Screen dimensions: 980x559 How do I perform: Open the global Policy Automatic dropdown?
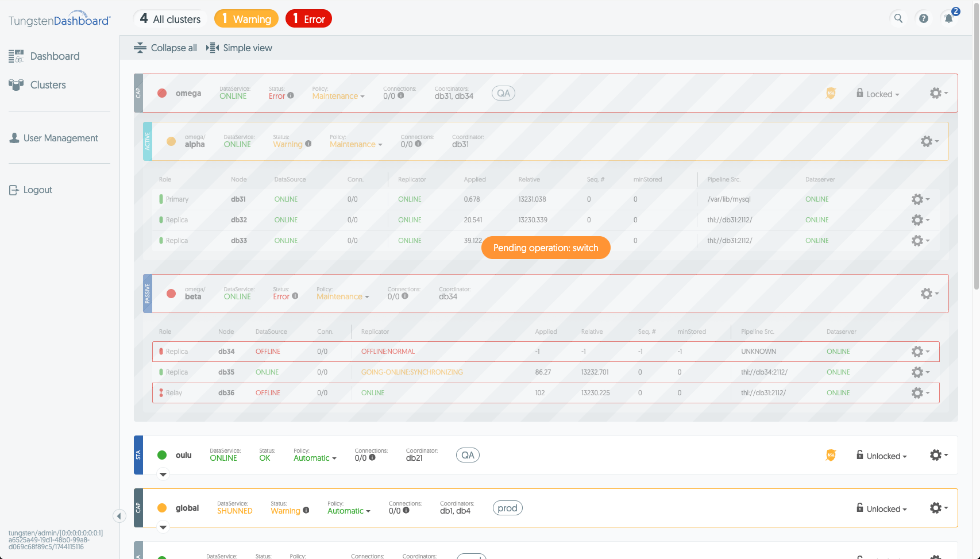click(349, 511)
